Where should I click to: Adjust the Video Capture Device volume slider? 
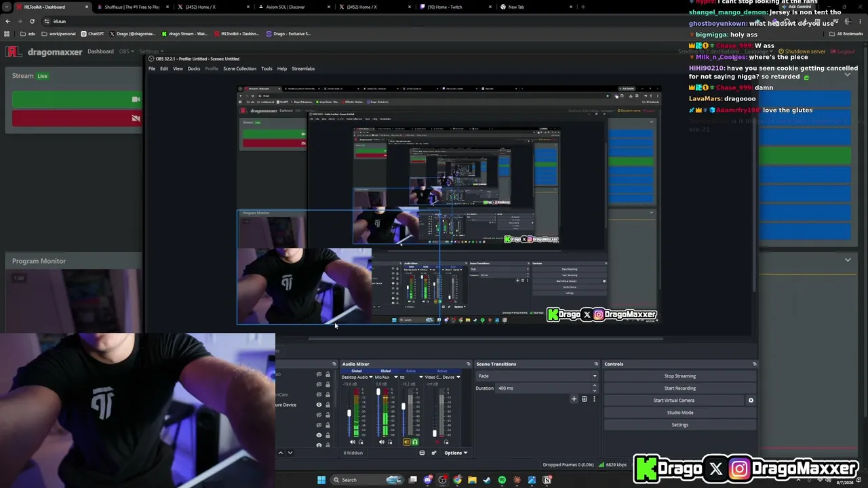(435, 432)
